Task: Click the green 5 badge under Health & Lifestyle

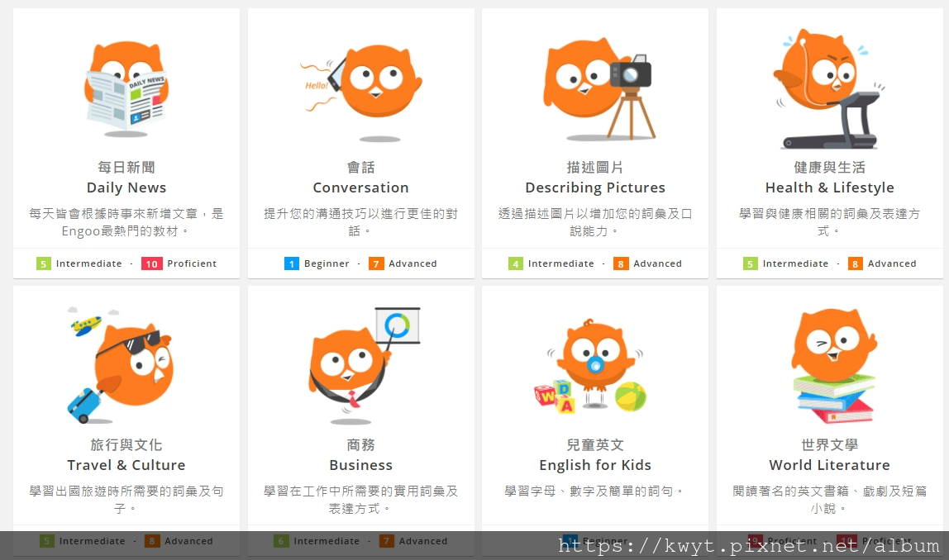Action: tap(750, 263)
